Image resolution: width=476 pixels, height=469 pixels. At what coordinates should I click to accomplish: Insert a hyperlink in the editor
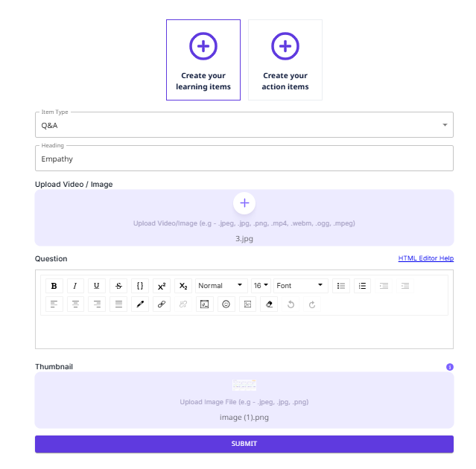point(162,304)
